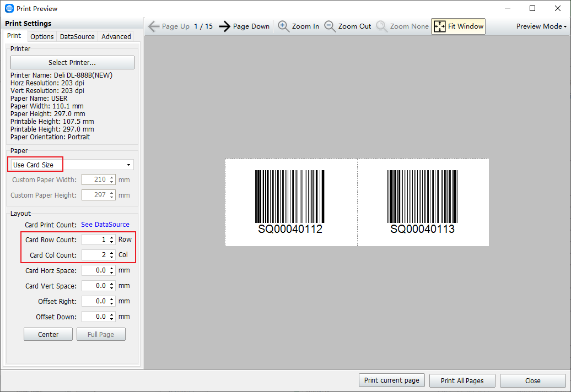Image resolution: width=571 pixels, height=392 pixels.
Task: Decrease Card Col Count with down arrow
Action: click(x=112, y=257)
